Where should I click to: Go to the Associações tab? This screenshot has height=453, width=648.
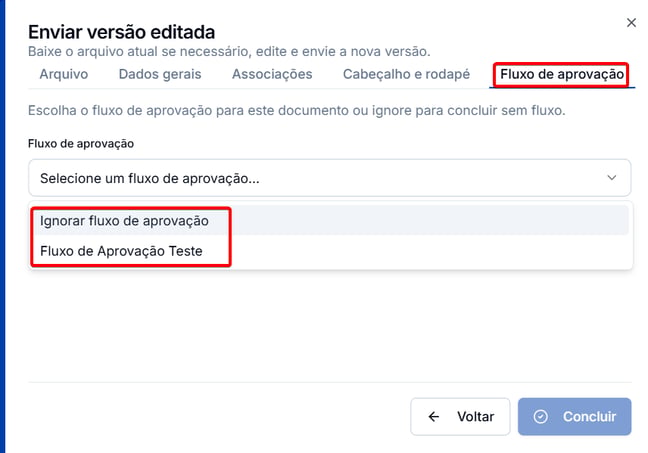[x=272, y=74]
